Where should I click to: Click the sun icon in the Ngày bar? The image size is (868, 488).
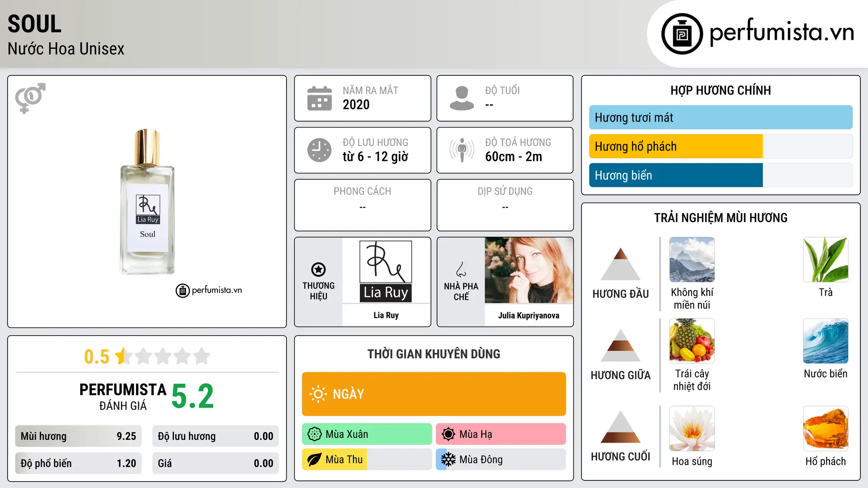[318, 394]
